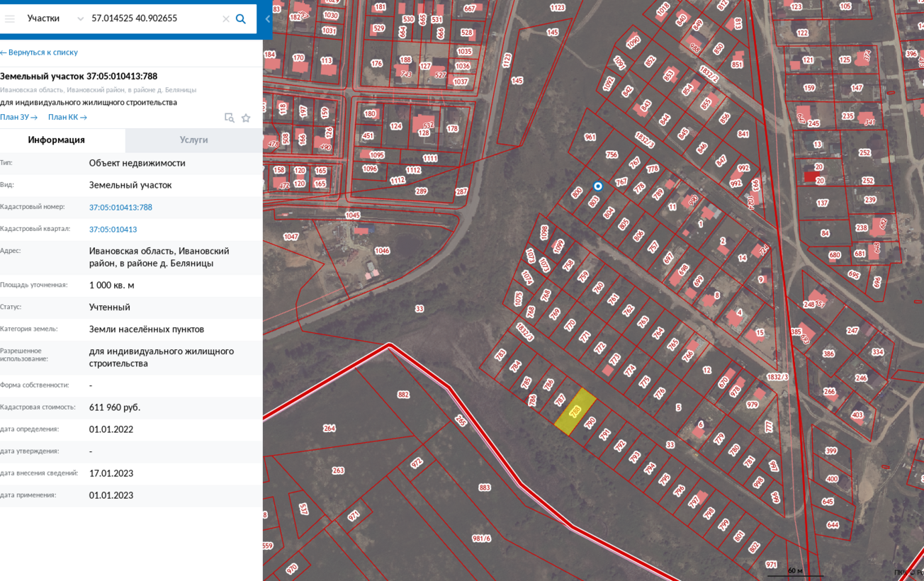Click map parcel labeled 667
Screen dimensions: 924x581
[470, 9]
